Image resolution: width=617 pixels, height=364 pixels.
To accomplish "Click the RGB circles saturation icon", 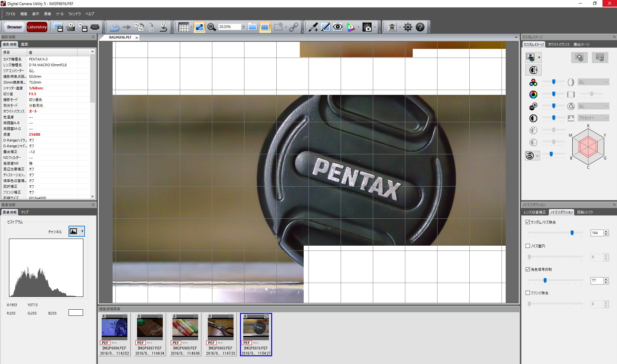I will tap(533, 82).
